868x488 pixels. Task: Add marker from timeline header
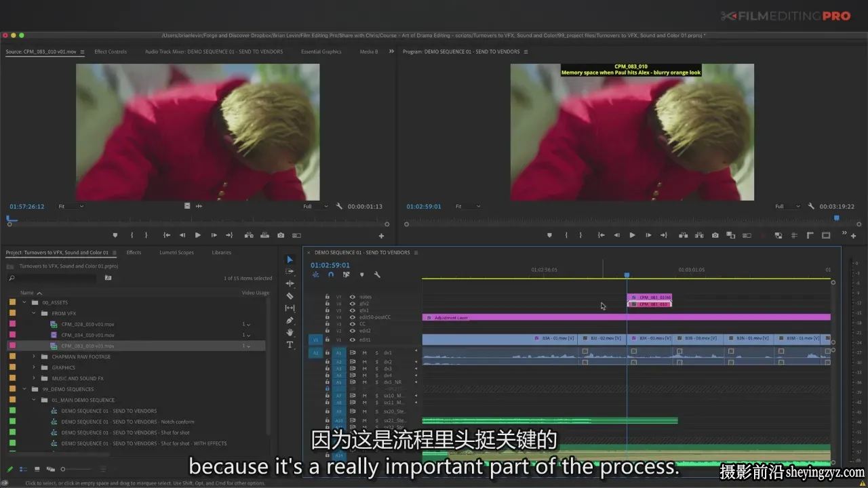[x=361, y=274]
